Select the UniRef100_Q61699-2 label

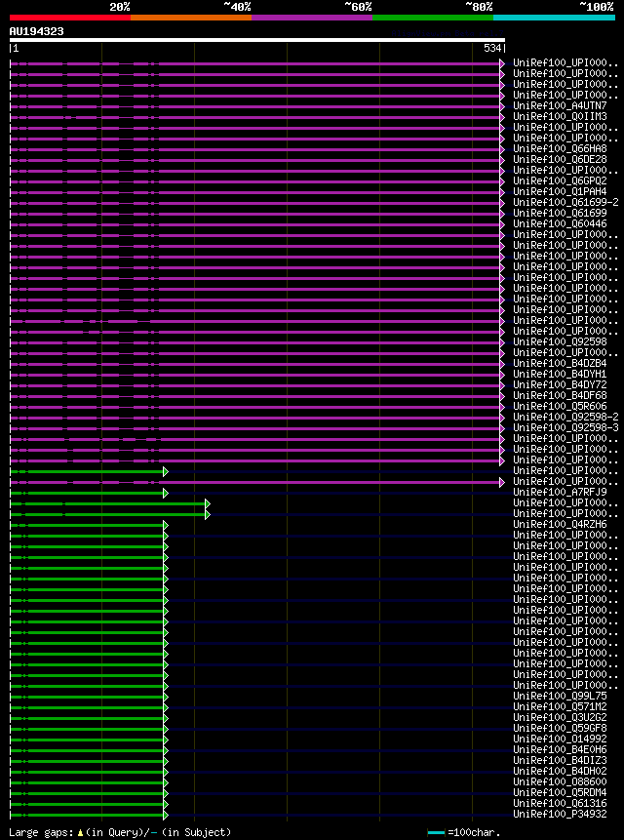[565, 203]
